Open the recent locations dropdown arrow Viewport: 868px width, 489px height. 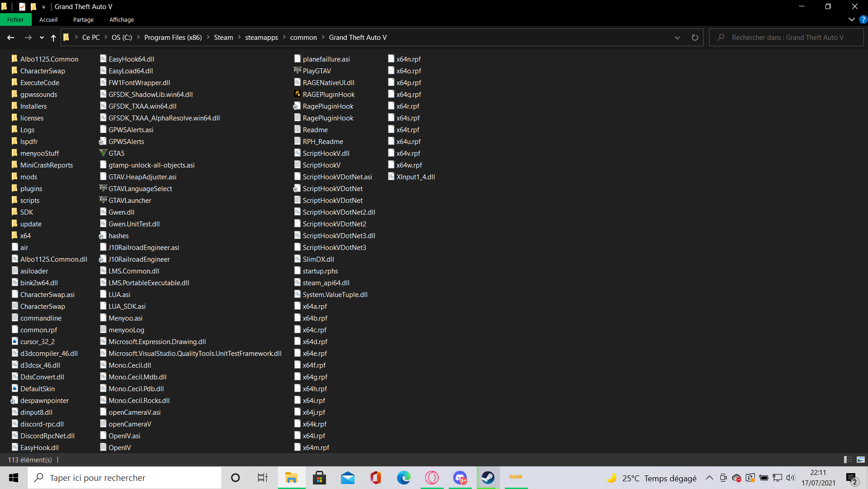[42, 38]
